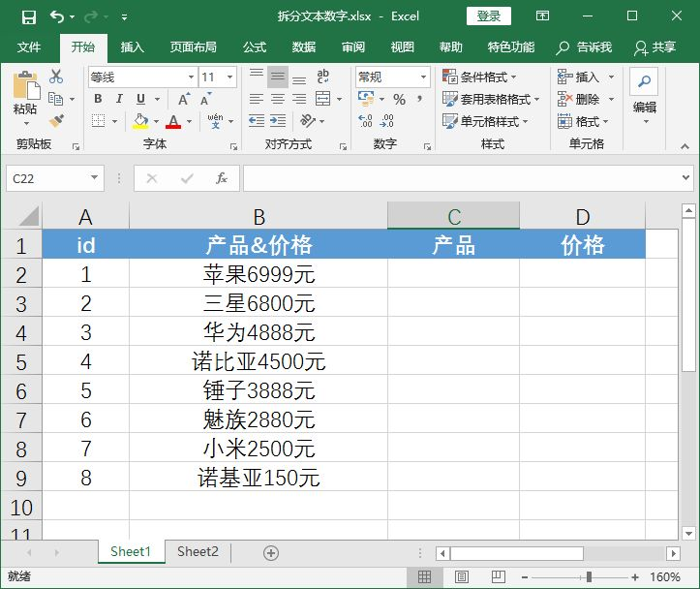Align text to the left
Screen dimensions: 700x589
(x=257, y=99)
